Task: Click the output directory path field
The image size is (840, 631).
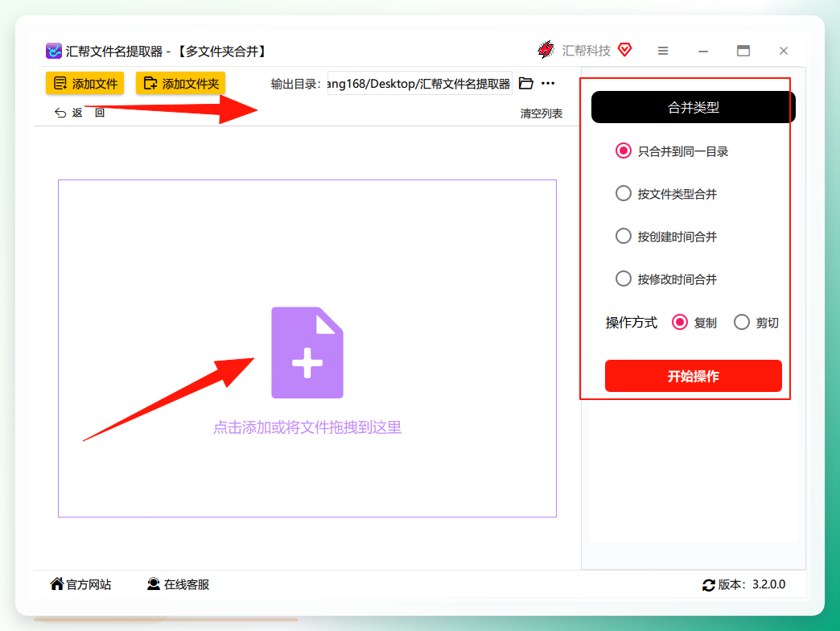Action: point(419,84)
